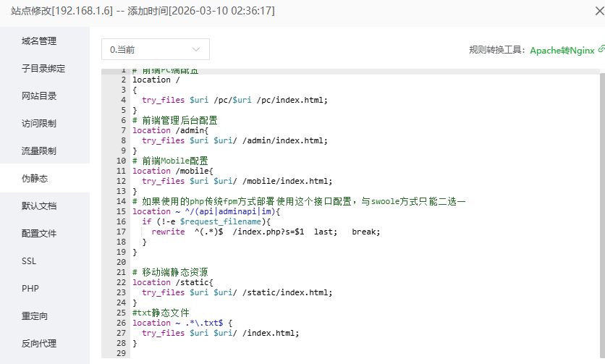Click empty line 20 in the editor
Viewport: 605px width, 364px height.
(x=289, y=262)
